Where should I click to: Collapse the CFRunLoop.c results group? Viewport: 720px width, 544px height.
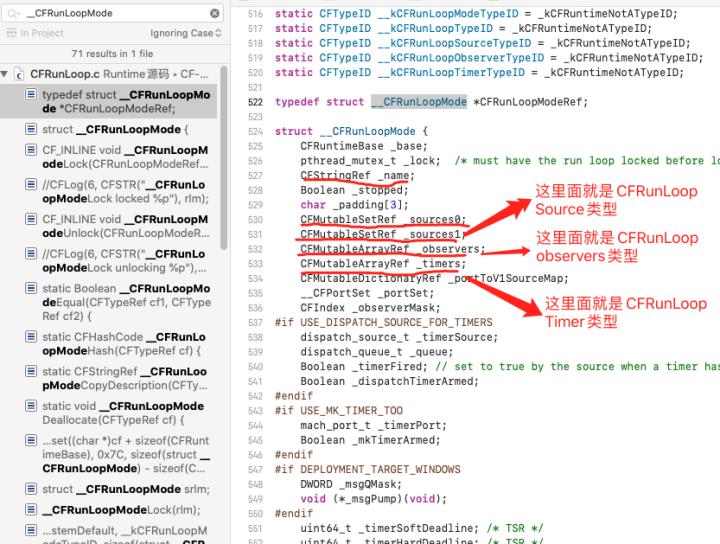(x=5, y=74)
